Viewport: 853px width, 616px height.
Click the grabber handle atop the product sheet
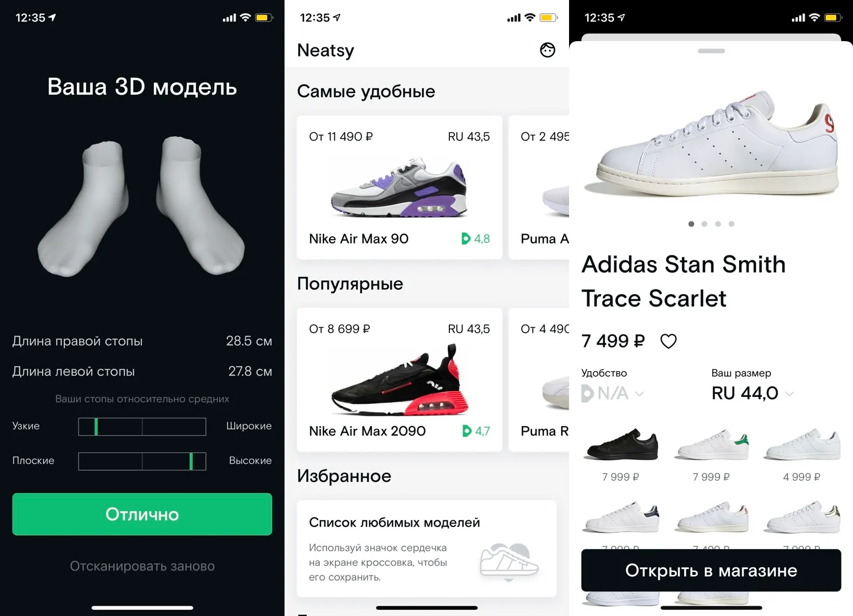click(711, 51)
